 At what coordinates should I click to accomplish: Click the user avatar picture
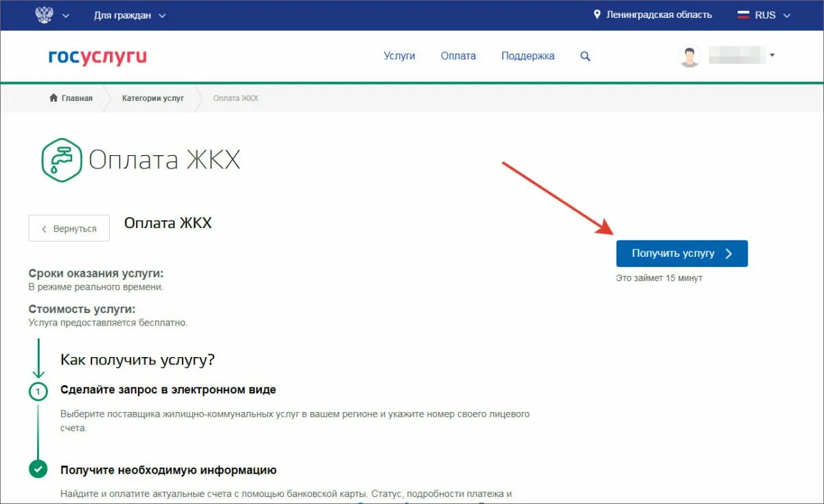[689, 56]
